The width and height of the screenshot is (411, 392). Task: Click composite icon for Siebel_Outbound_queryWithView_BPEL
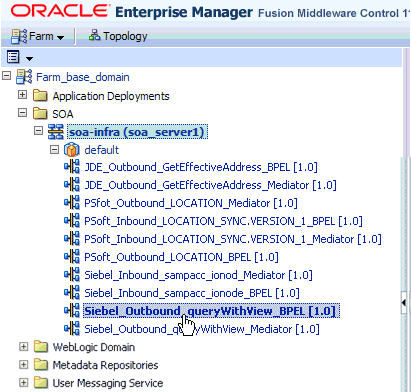click(72, 310)
